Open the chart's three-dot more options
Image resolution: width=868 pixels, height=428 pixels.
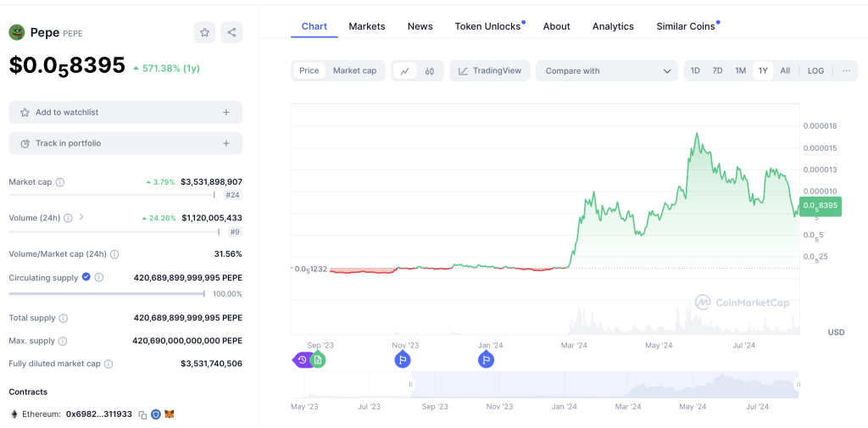coord(847,71)
